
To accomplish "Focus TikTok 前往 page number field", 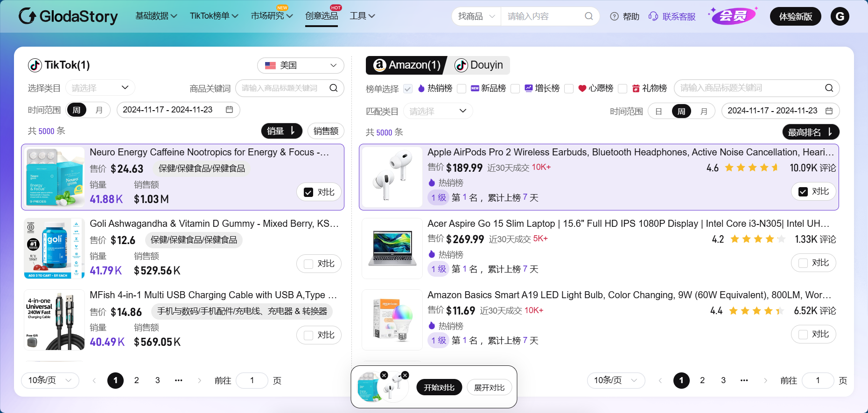I will (252, 380).
